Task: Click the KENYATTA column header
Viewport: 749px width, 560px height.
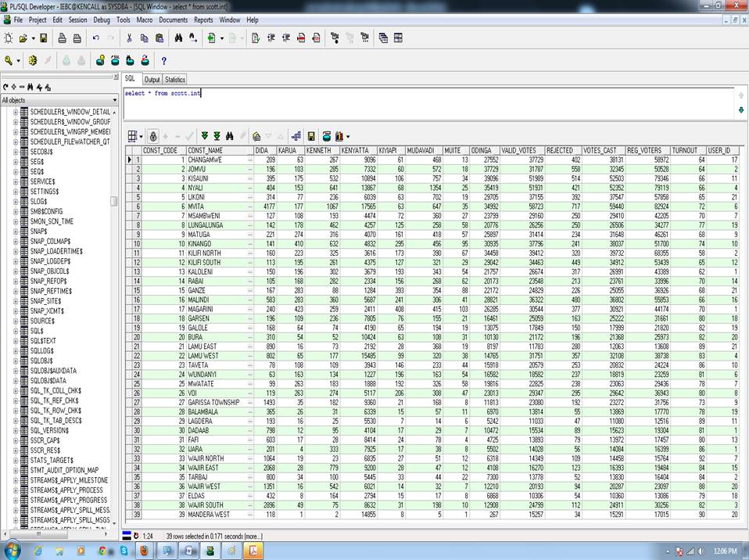Action: click(x=357, y=149)
